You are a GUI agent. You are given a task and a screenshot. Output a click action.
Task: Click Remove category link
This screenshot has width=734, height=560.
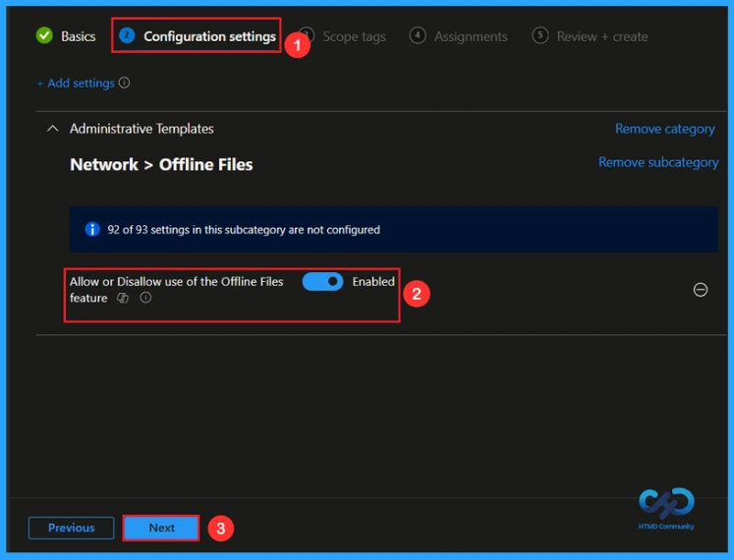point(664,129)
